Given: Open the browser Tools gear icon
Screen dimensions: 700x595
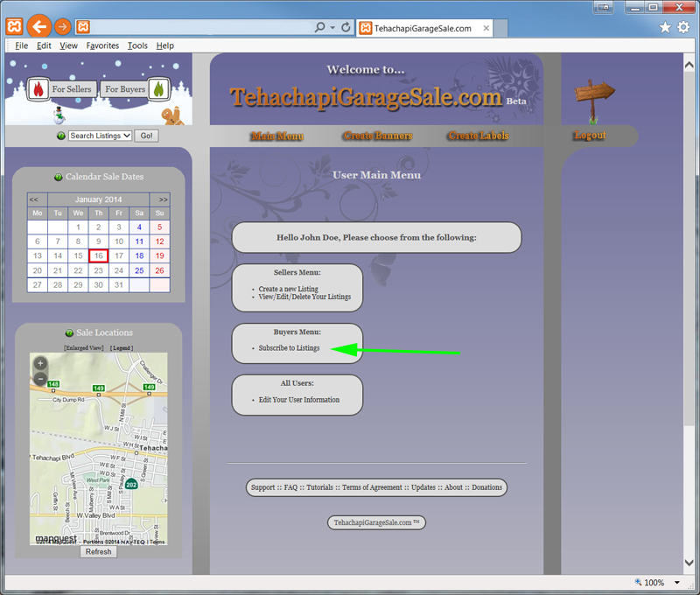Looking at the screenshot, I should [x=683, y=28].
